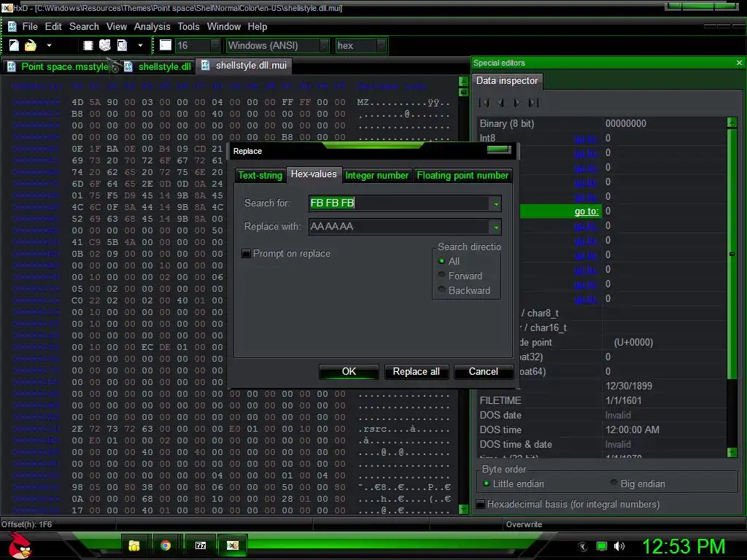The height and width of the screenshot is (560, 747).
Task: Jump to last byte in Data inspector
Action: [533, 102]
